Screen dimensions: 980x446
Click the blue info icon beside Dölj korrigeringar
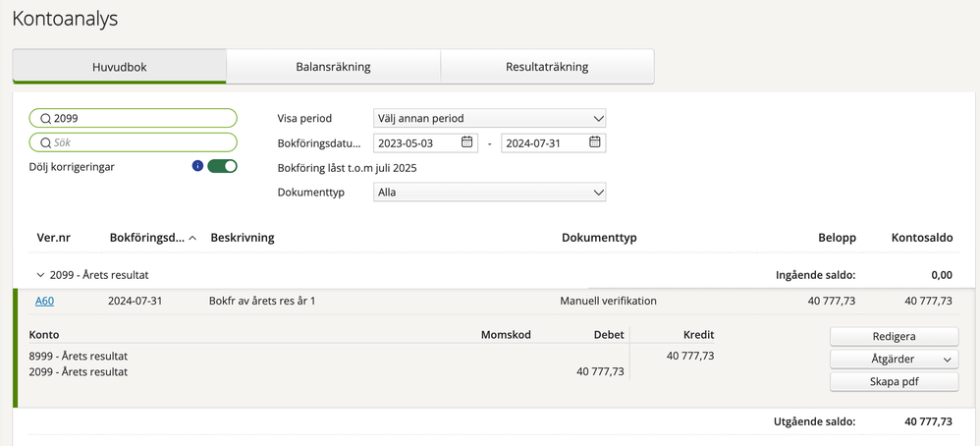[197, 166]
